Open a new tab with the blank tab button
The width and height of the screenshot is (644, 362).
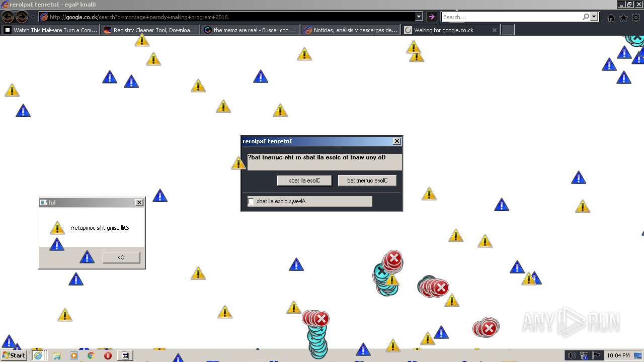point(508,30)
